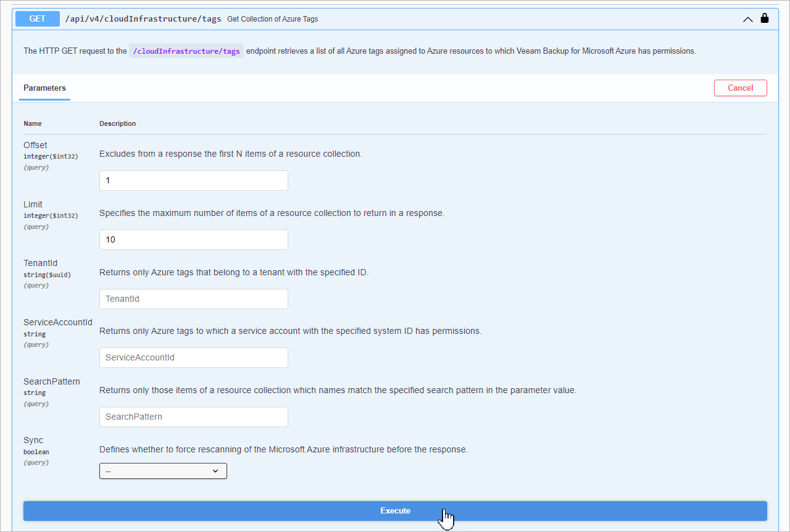
Task: Open the Sync boolean dropdown
Action: pos(163,471)
